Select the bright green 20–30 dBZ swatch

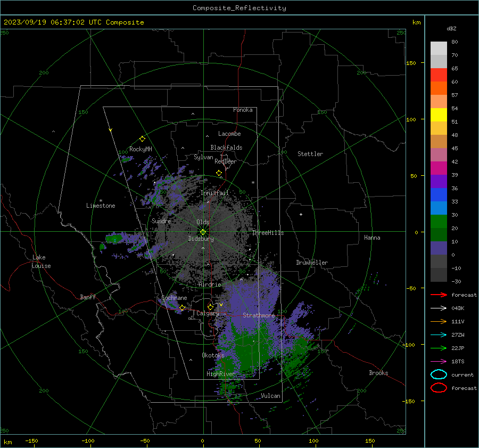click(x=439, y=222)
